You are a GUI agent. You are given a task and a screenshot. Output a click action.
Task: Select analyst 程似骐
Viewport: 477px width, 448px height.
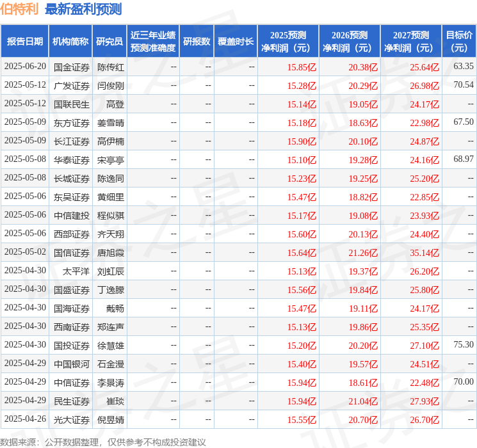pyautogui.click(x=111, y=216)
